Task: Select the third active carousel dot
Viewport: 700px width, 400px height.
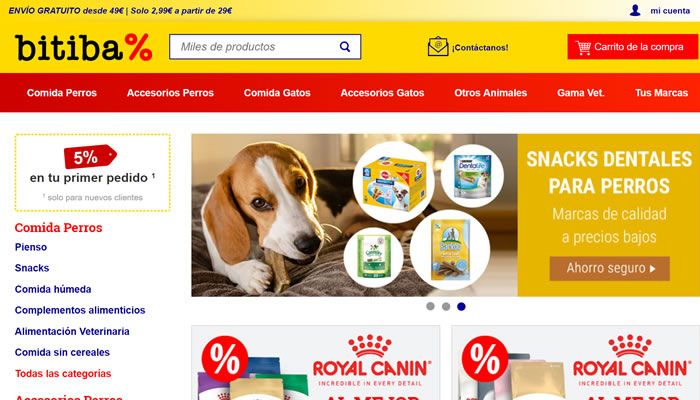Action: pos(461,306)
